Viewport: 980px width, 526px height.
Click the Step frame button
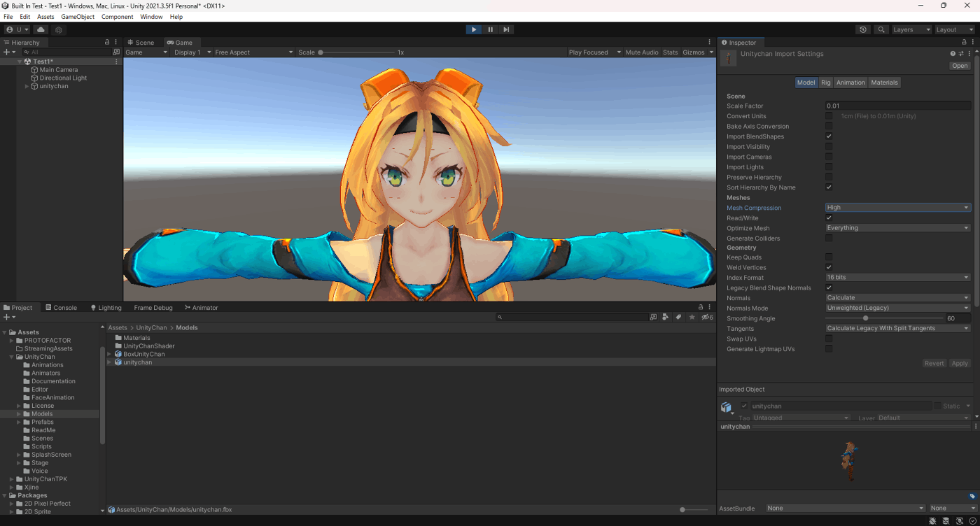[x=506, y=29]
